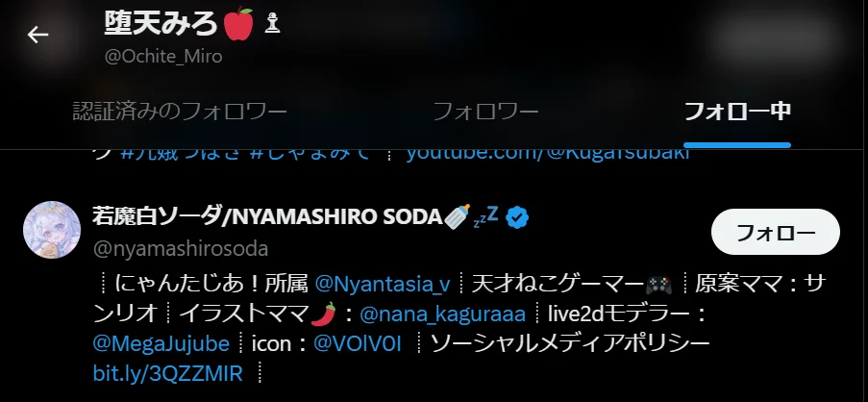This screenshot has height=402, width=868.
Task: Switch to the 認証済みのフォロワー tab
Action: (x=180, y=112)
